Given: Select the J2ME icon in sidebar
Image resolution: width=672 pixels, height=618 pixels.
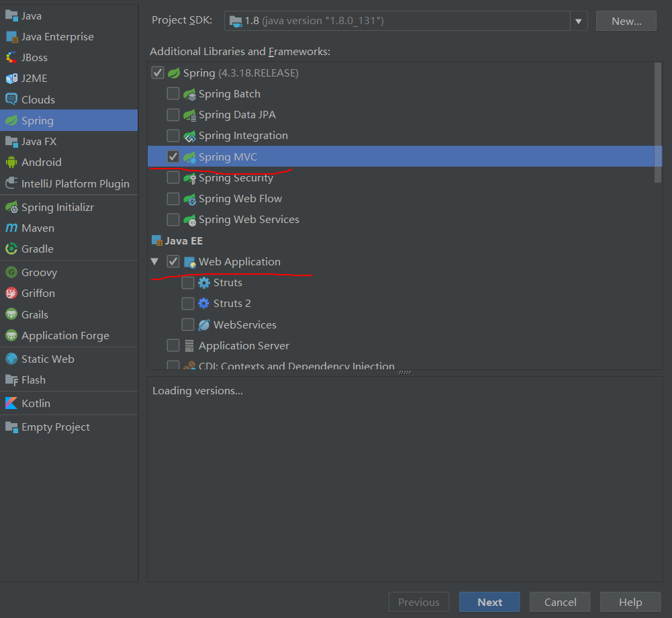Looking at the screenshot, I should pos(11,79).
